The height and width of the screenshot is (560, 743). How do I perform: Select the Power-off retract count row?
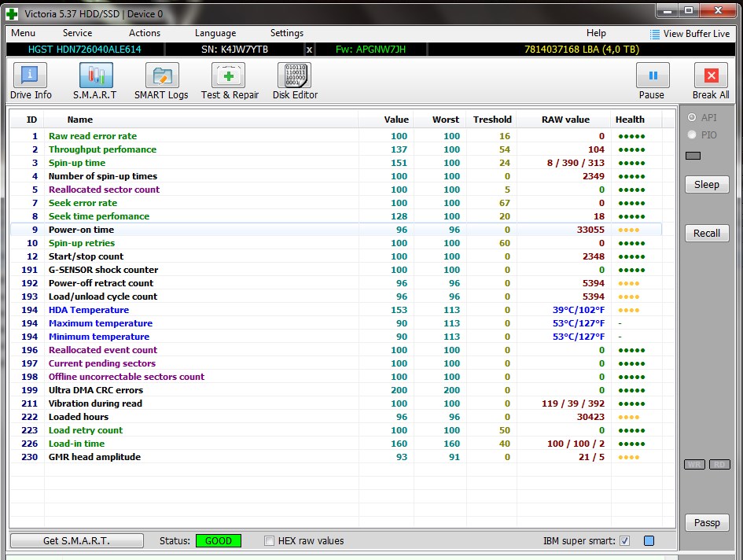tap(336, 283)
